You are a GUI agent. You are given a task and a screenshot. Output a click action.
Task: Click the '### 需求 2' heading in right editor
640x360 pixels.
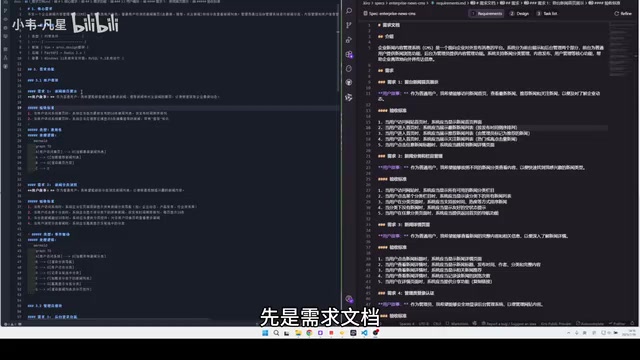click(410, 156)
